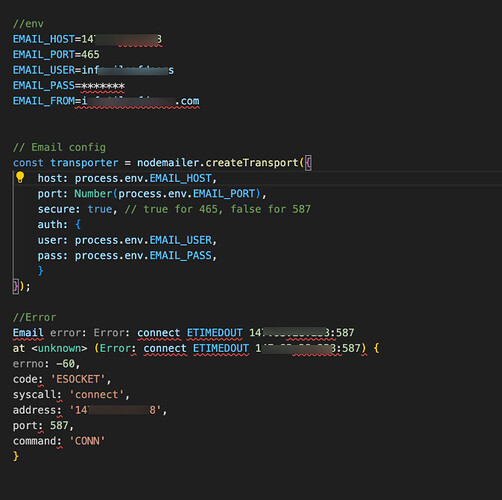The image size is (502, 500).
Task: Click the EMAIL_HOST variable in env section
Action: [44, 39]
